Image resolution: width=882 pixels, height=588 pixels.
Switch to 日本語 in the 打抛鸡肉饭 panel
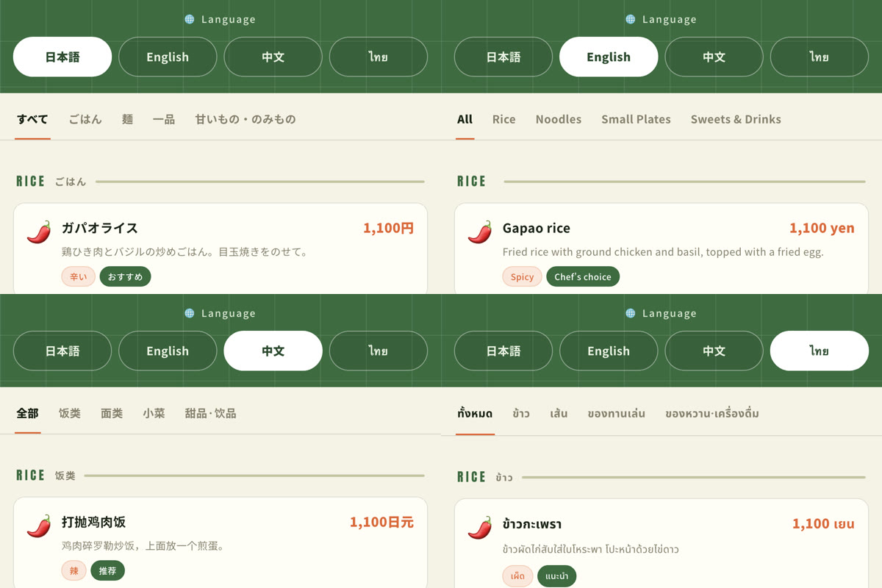62,351
